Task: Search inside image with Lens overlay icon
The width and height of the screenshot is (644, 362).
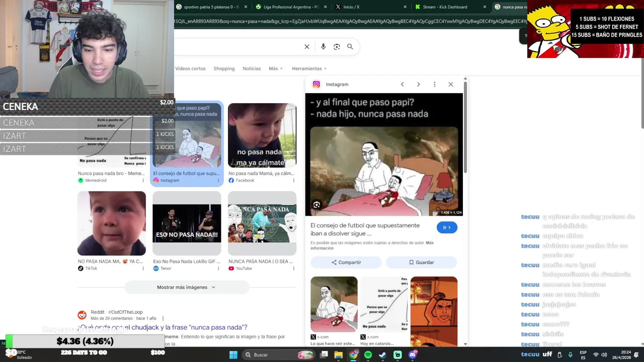Action: pyautogui.click(x=316, y=205)
